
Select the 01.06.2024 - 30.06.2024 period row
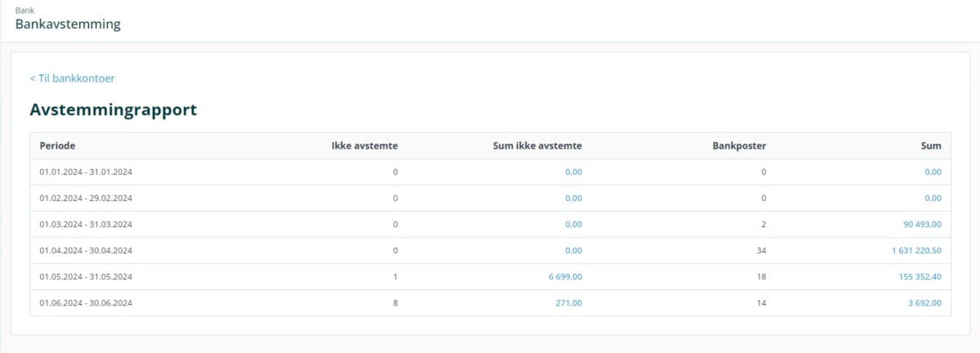[86, 303]
